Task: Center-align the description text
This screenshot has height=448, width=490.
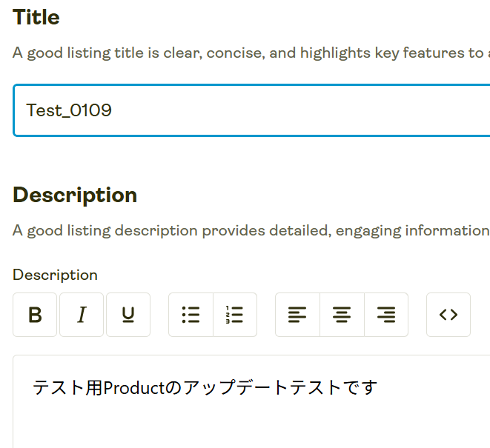Action: 342,315
